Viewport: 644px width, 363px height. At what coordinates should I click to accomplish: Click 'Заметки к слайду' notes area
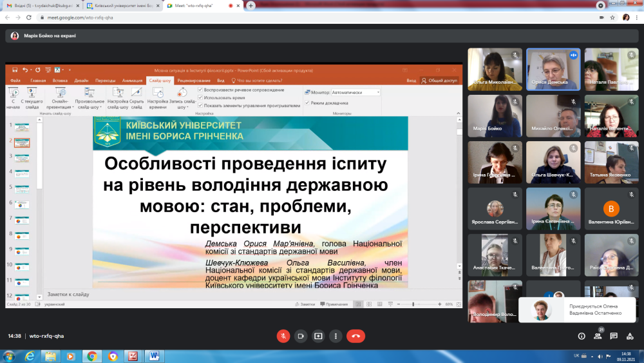68,295
